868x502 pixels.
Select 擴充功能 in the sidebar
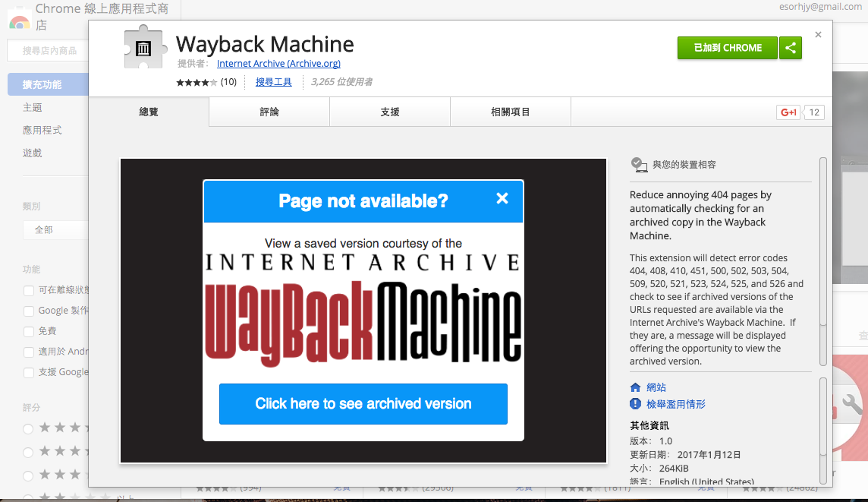pyautogui.click(x=48, y=84)
